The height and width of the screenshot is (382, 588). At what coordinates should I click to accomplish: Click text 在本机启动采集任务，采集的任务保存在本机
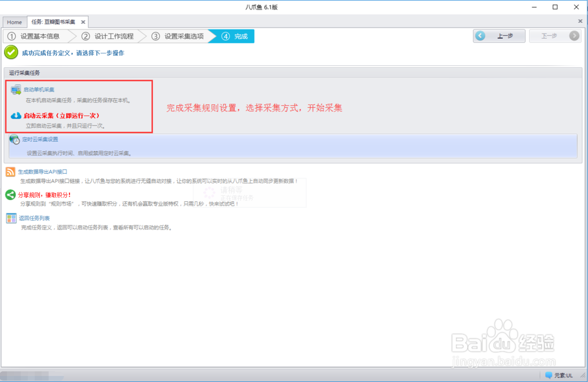(x=78, y=100)
